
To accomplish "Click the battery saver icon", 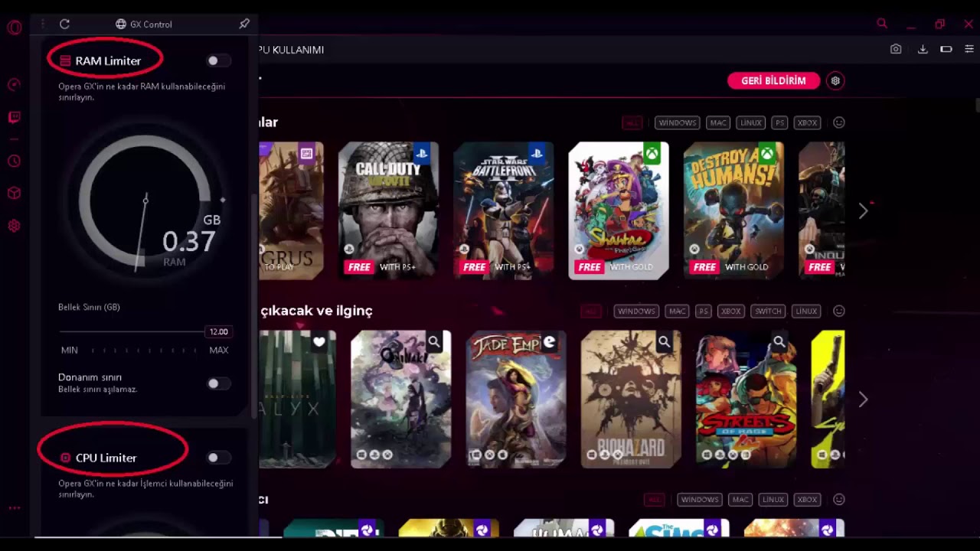I will 946,49.
